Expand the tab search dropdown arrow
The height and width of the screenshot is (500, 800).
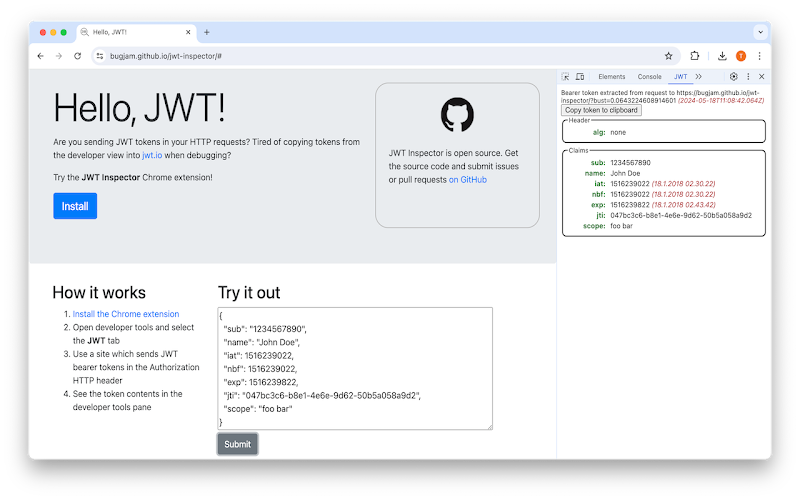[x=760, y=32]
